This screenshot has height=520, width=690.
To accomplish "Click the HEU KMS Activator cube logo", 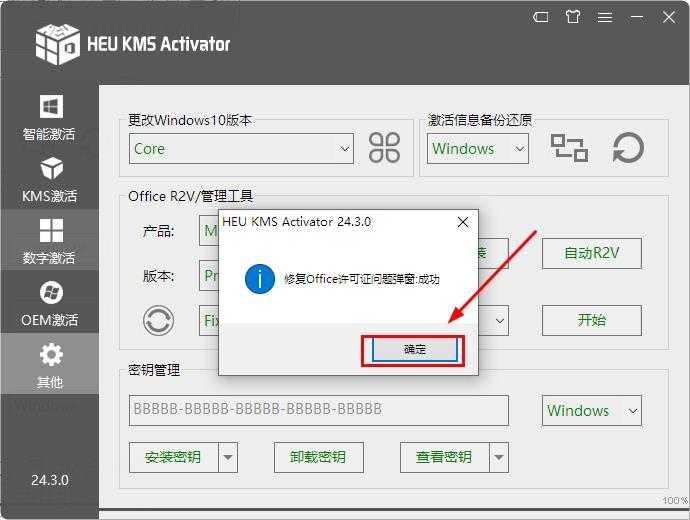I will pos(58,44).
